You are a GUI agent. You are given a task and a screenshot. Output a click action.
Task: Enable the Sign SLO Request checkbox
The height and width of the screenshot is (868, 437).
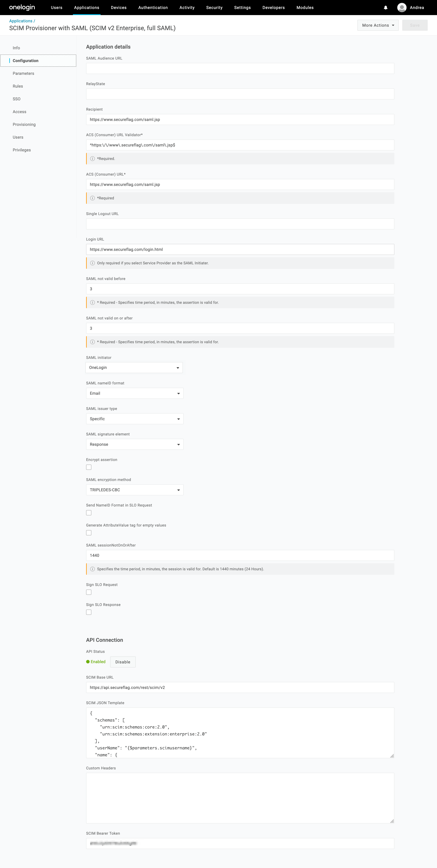click(x=89, y=592)
